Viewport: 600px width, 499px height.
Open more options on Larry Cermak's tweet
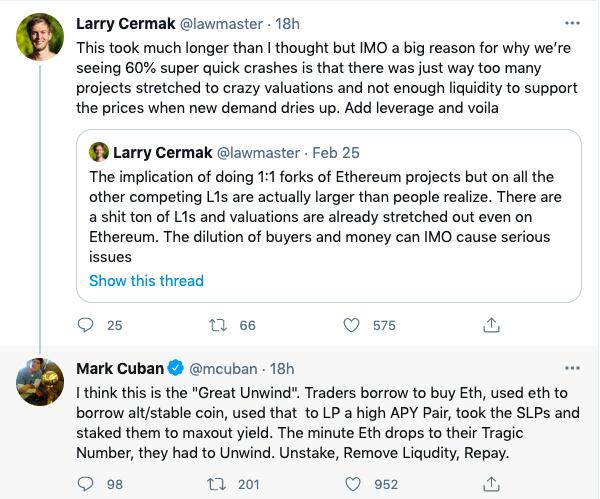(x=571, y=21)
